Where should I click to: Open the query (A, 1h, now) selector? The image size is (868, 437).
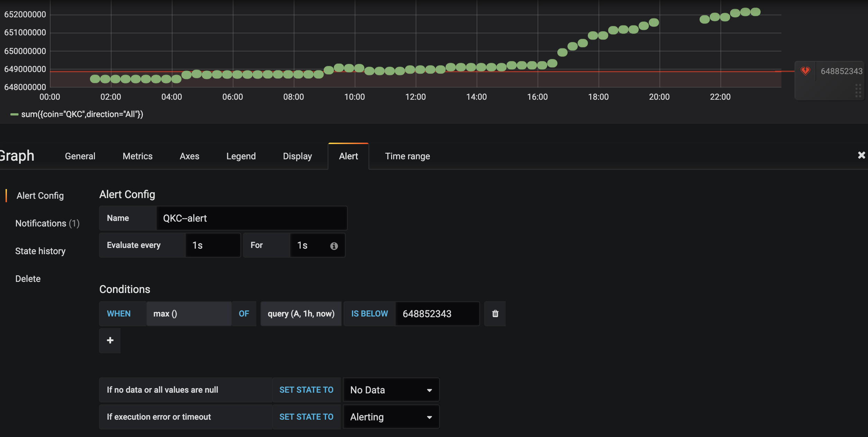point(301,314)
